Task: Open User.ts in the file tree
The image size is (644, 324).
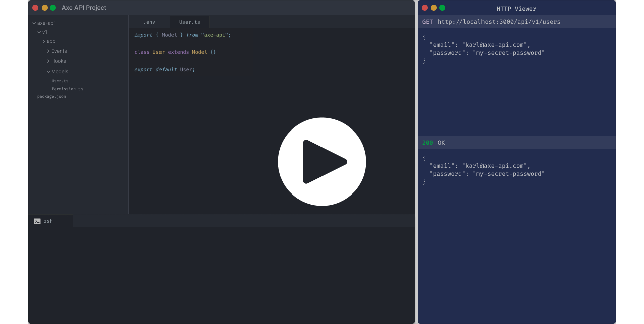Action: coord(60,81)
